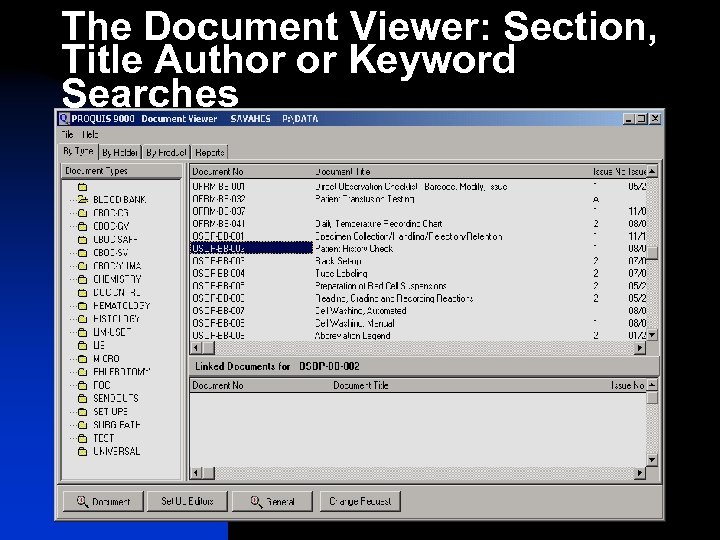This screenshot has height=540, width=720.
Task: Click up arrow of linked documents scrollbar
Action: [652, 385]
